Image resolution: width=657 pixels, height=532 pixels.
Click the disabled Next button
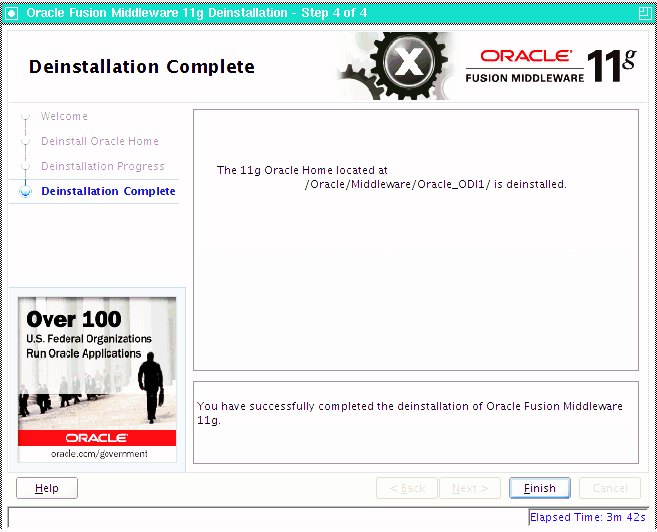pos(470,488)
